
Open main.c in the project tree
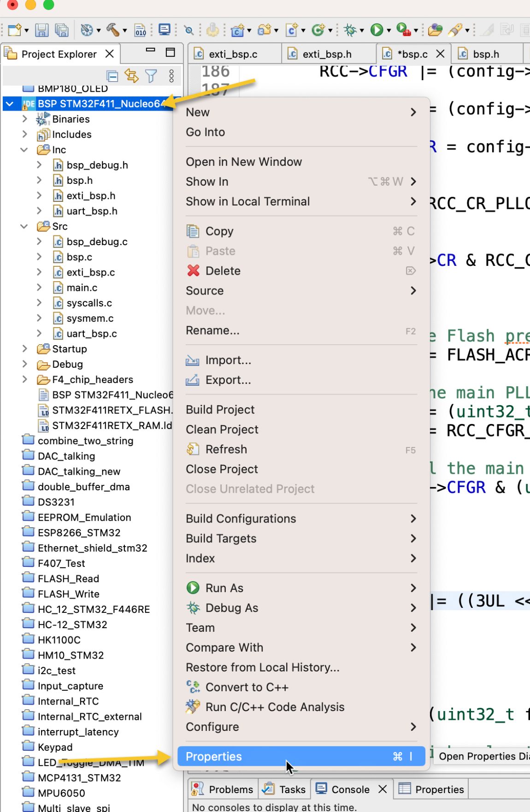click(82, 288)
